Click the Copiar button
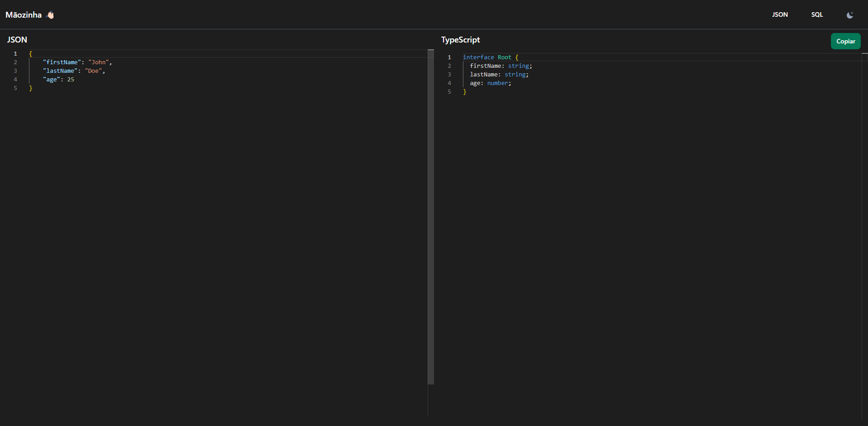Image resolution: width=868 pixels, height=426 pixels. coord(845,41)
